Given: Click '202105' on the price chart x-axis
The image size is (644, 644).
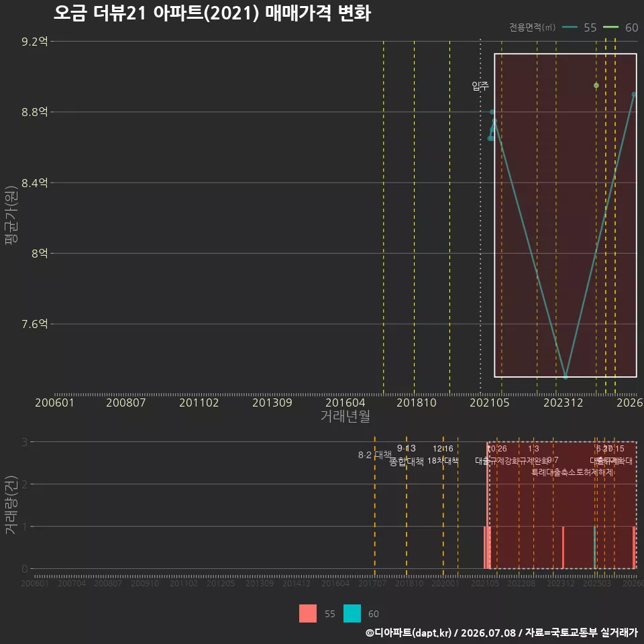Looking at the screenshot, I should pyautogui.click(x=490, y=402).
